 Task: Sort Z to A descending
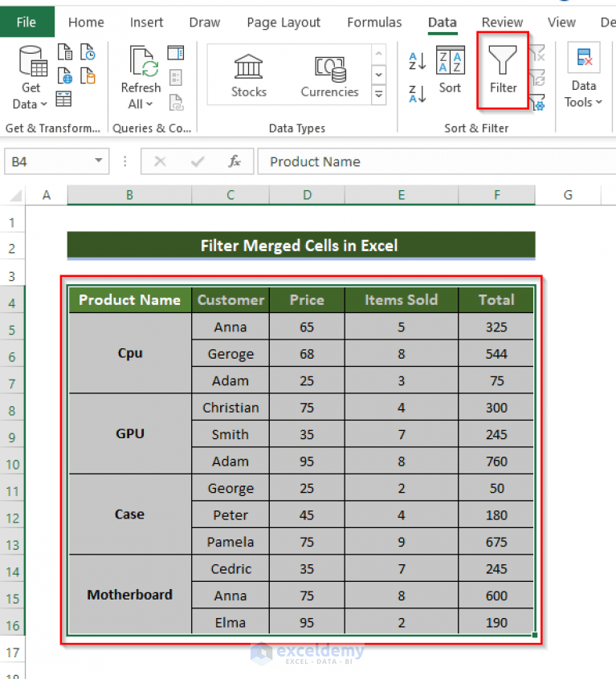[x=417, y=94]
